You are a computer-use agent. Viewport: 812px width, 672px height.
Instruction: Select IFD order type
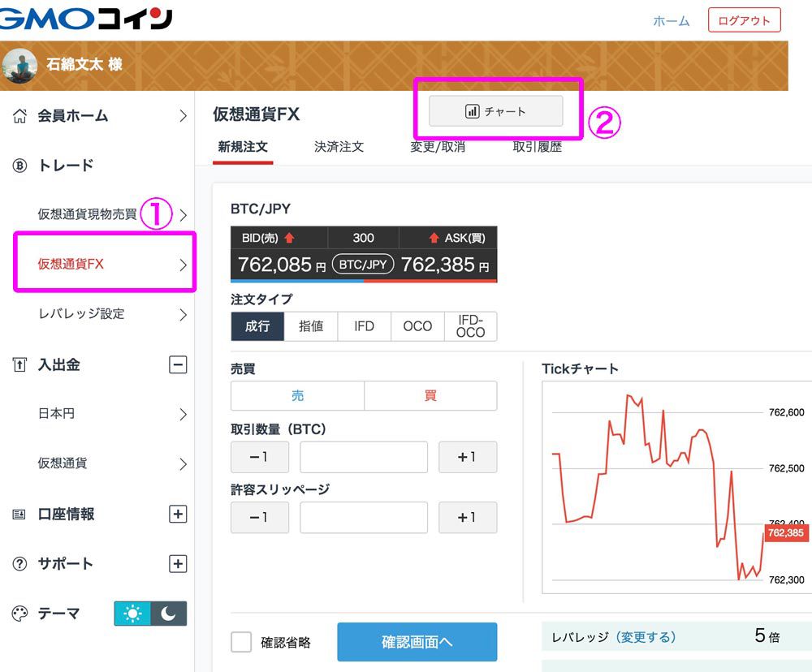coord(364,326)
